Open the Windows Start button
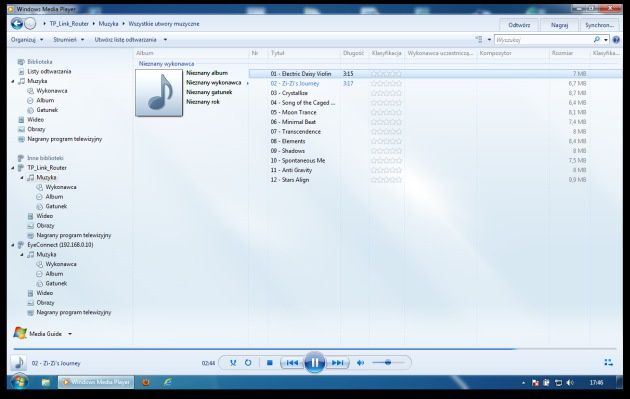 tap(19, 382)
